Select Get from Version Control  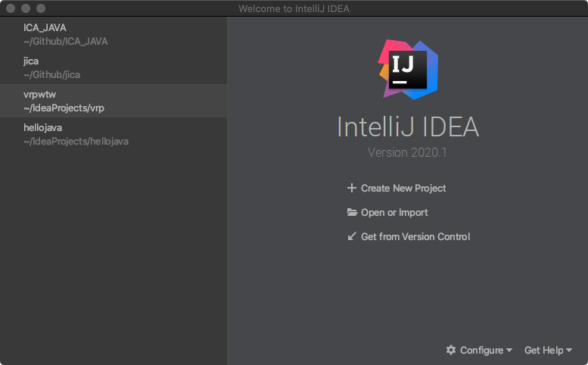[x=415, y=237]
